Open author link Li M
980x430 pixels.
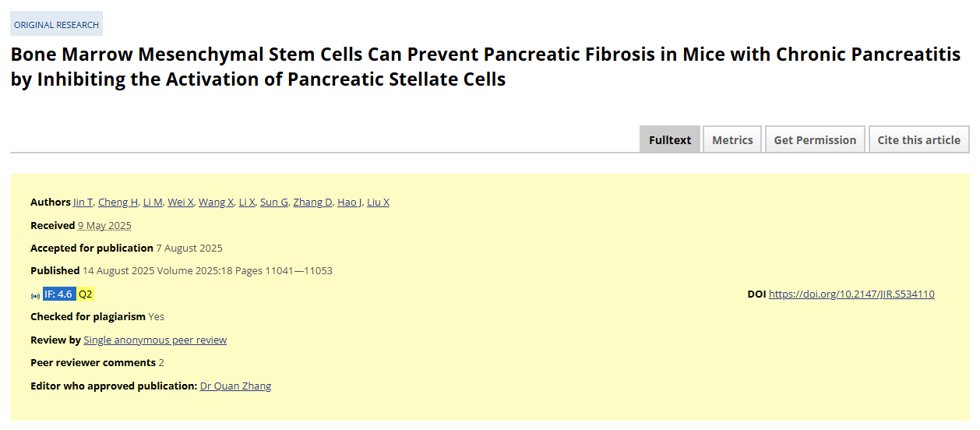tap(153, 202)
